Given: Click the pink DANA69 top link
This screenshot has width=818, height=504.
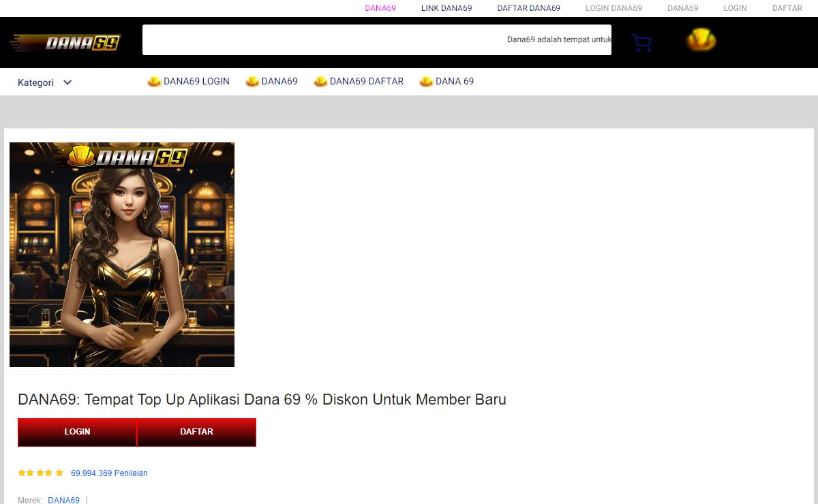Looking at the screenshot, I should click(380, 8).
